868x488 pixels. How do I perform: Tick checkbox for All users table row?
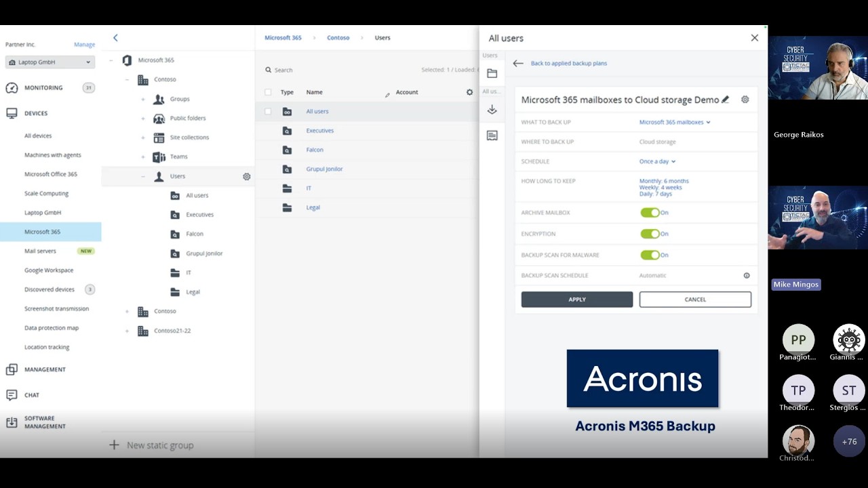268,111
